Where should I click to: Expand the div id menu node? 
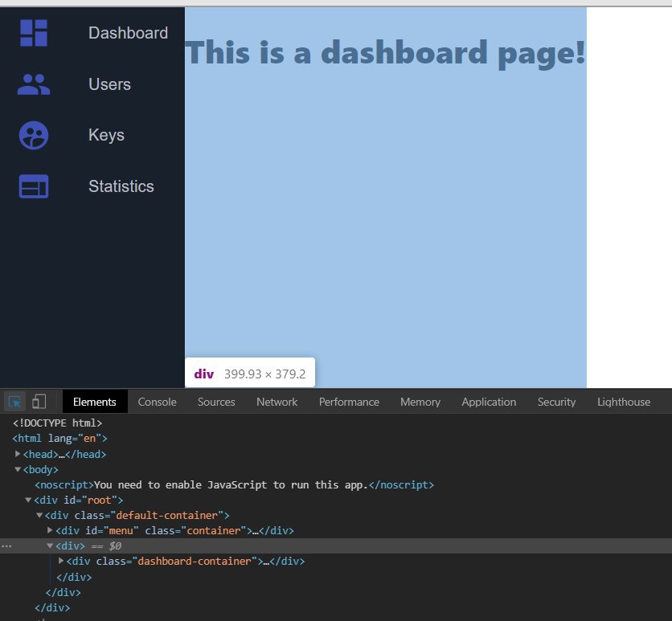pos(50,530)
